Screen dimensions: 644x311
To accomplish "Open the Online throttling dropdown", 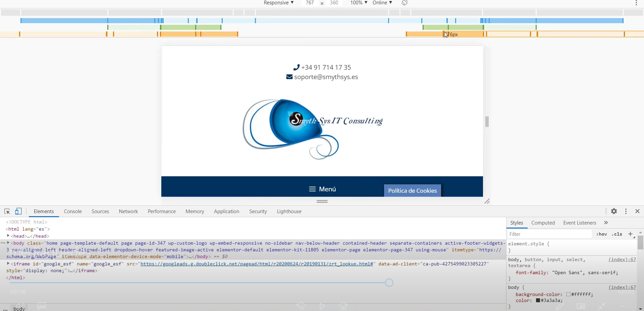I will (x=382, y=3).
